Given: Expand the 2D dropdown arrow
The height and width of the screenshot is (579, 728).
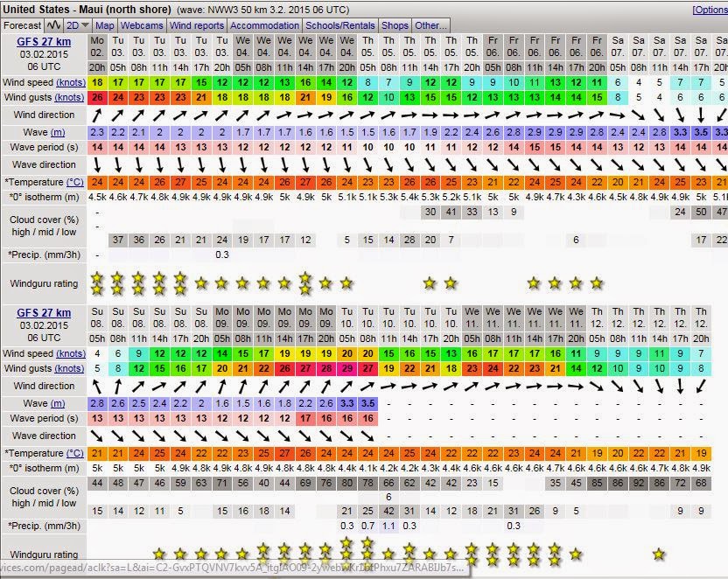Looking at the screenshot, I should point(85,25).
